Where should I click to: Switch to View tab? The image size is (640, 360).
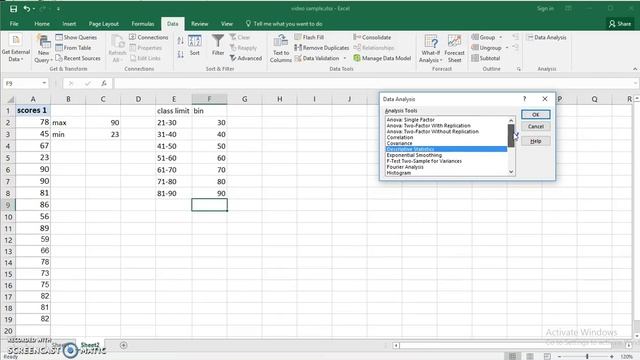click(x=227, y=24)
